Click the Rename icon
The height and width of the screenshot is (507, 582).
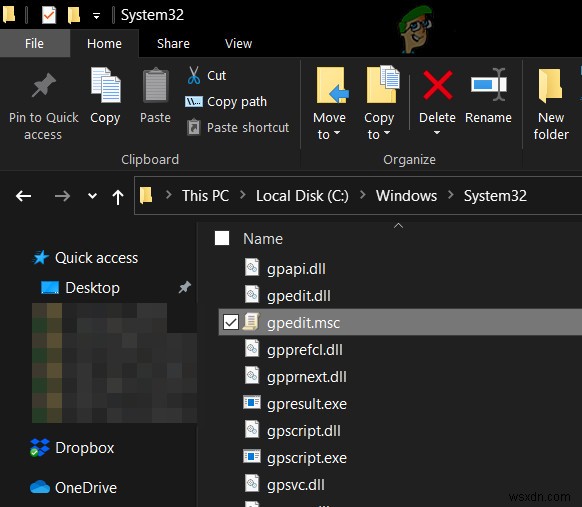[489, 85]
